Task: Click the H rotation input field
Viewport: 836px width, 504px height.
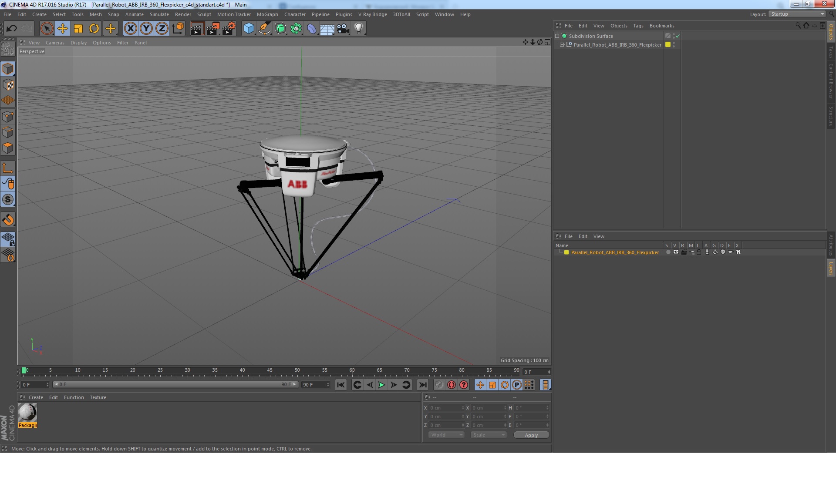Action: pos(532,408)
